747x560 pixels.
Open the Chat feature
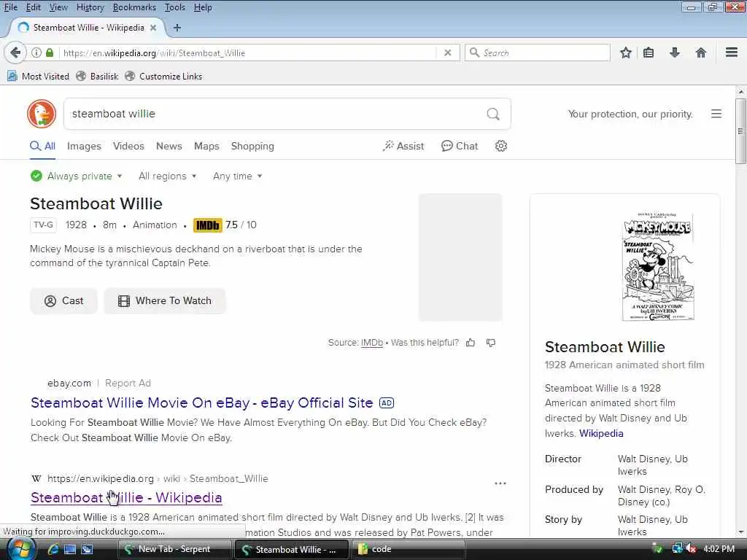(x=460, y=146)
